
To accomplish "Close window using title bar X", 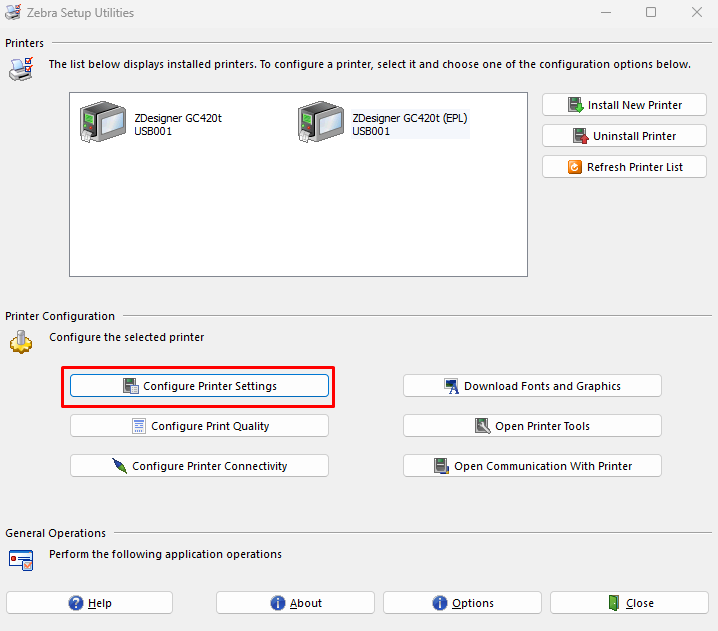I will pos(696,12).
